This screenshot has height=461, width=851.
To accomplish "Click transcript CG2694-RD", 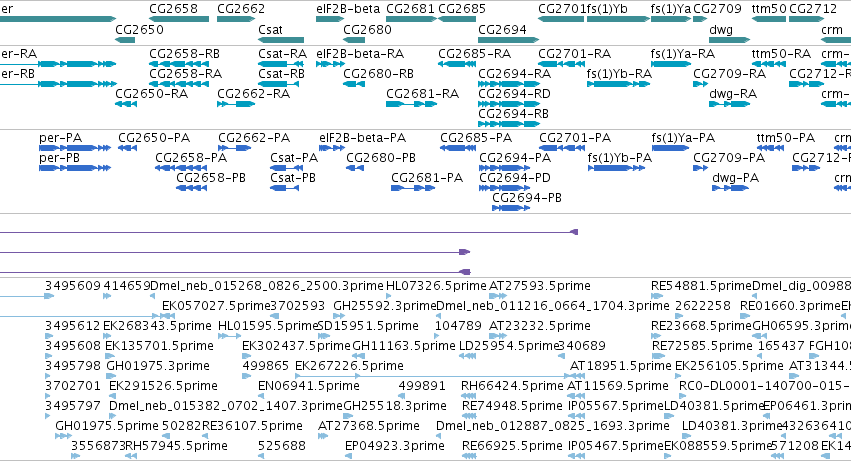I will (x=509, y=104).
